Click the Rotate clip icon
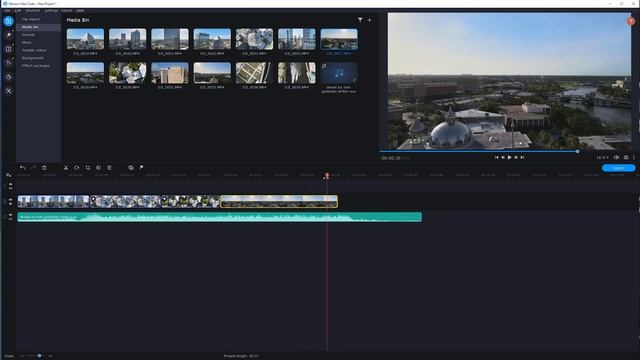This screenshot has width=640, height=360. tap(77, 168)
